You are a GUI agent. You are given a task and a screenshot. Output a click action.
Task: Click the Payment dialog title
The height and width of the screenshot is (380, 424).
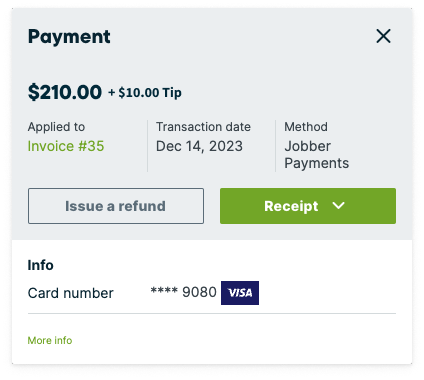69,37
